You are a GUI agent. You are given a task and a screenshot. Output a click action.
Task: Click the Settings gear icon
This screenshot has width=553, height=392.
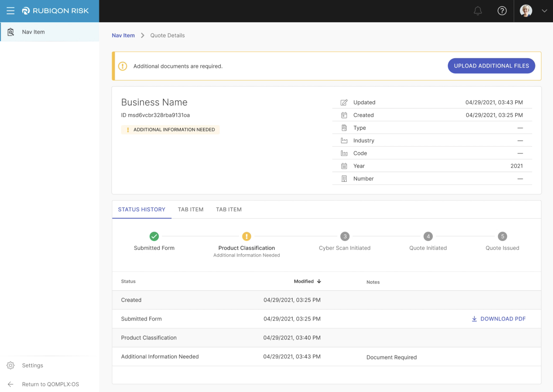[10, 365]
